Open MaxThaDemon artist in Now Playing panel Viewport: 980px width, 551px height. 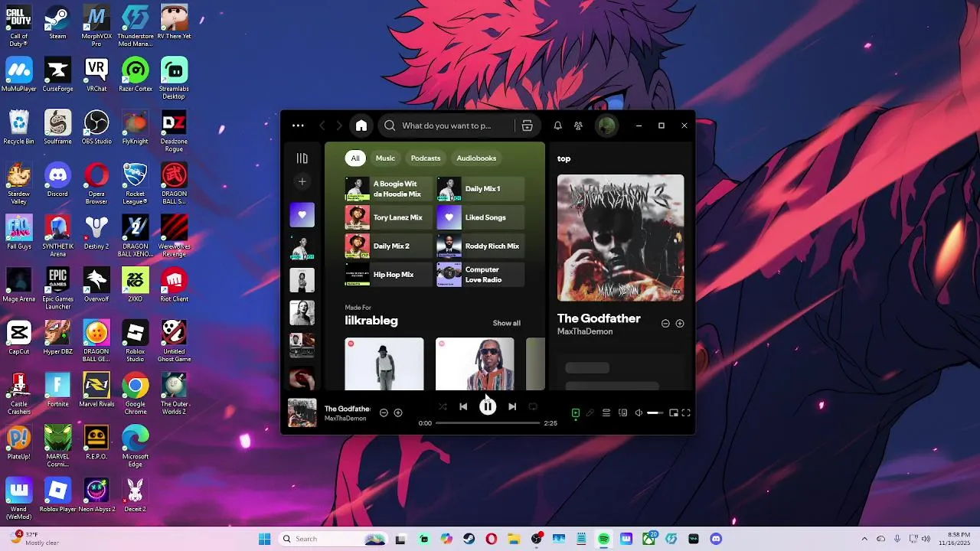tap(585, 331)
